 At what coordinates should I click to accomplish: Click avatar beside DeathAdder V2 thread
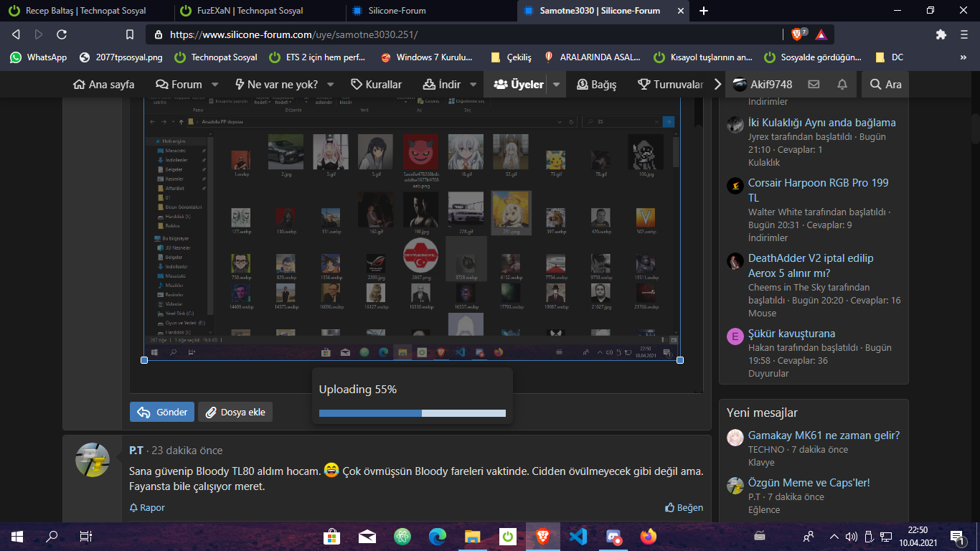tap(735, 261)
